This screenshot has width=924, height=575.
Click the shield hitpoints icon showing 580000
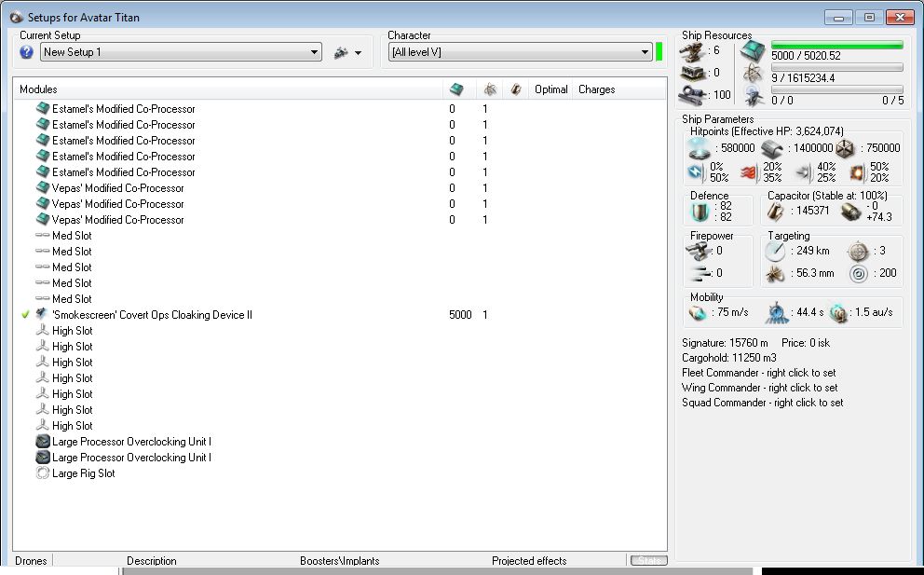click(x=700, y=148)
